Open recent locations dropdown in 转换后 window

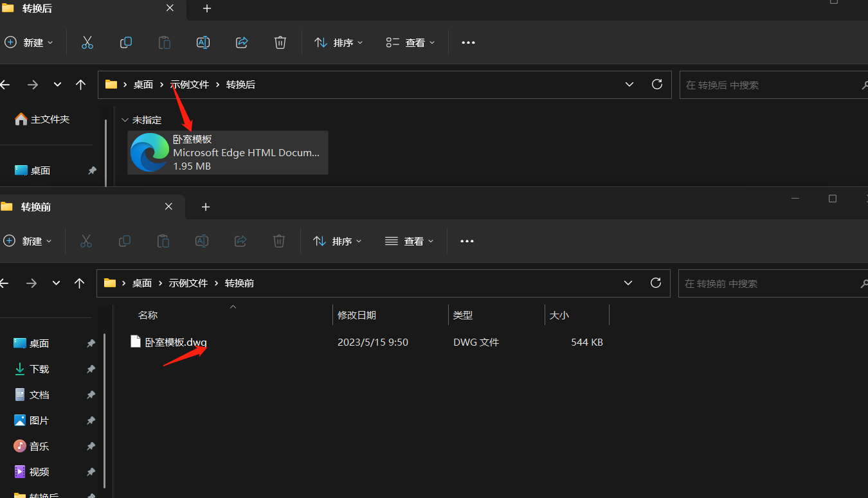(x=57, y=85)
